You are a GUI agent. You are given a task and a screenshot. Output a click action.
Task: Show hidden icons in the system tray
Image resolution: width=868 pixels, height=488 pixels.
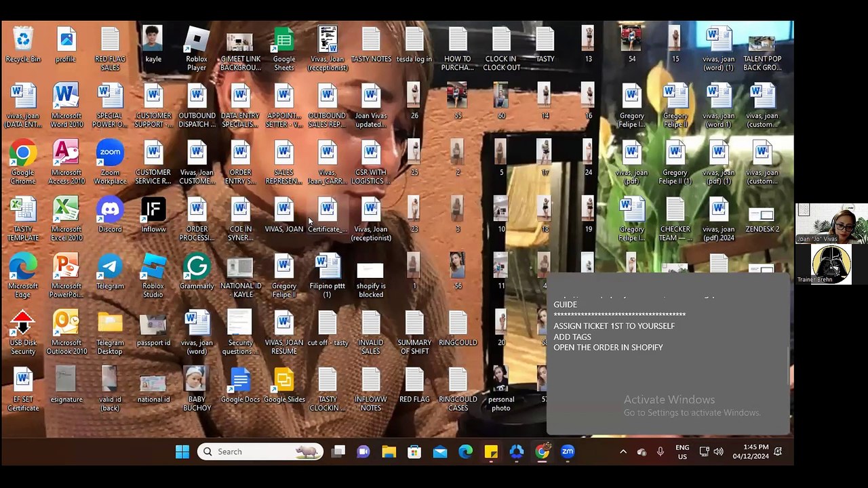[x=623, y=452]
